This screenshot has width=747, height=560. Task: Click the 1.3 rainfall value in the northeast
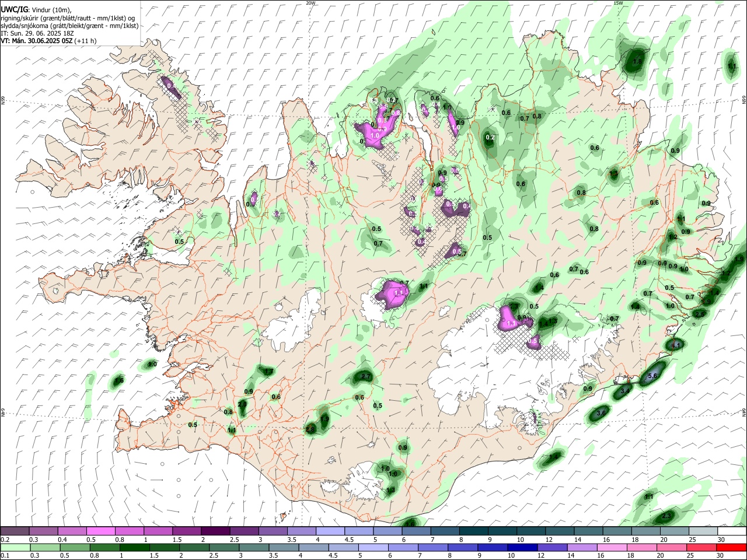(x=613, y=174)
